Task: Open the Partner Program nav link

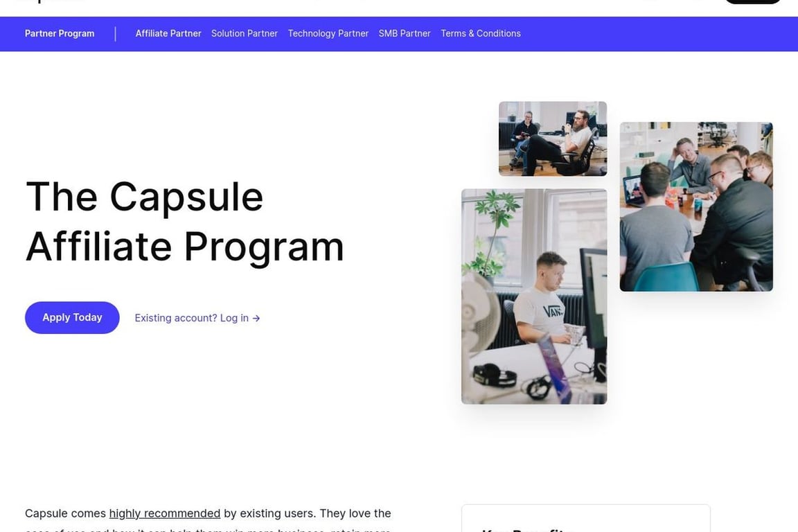Action: (60, 34)
